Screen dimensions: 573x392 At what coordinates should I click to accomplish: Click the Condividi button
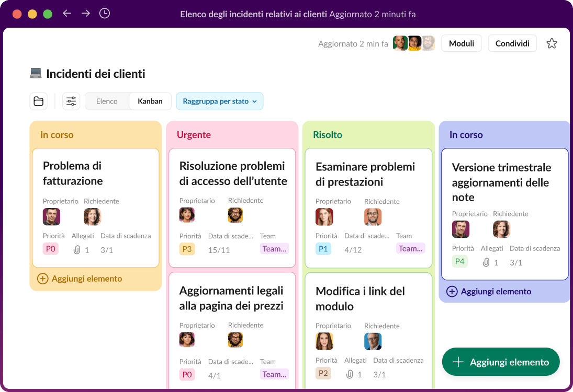512,43
